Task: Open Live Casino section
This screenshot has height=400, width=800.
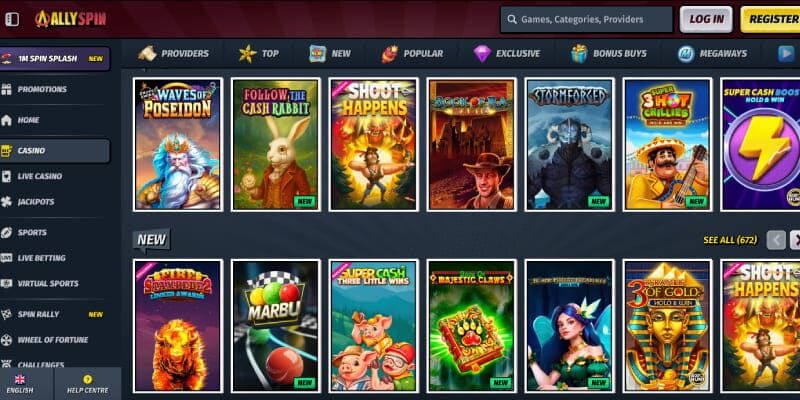Action: click(x=32, y=176)
